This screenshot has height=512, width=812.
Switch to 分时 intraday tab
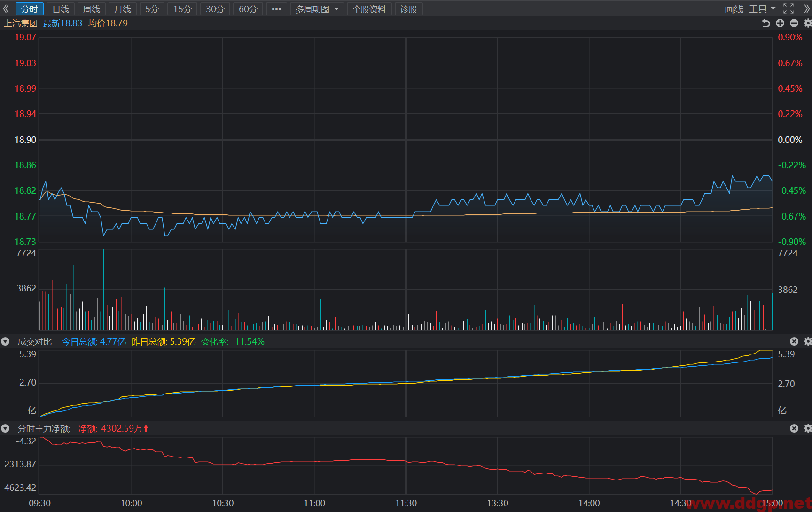30,9
